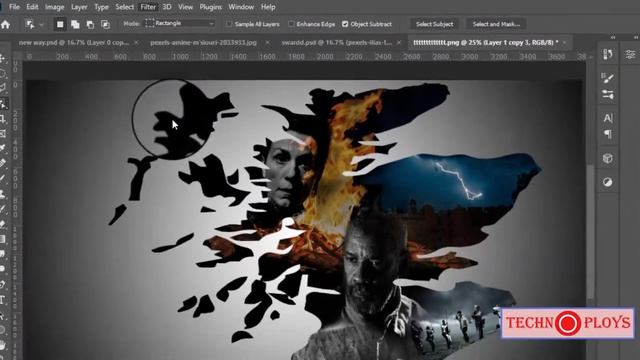Screen dimensions: 640x360
Task: Expand the right Properties panel column arrows
Action: pyautogui.click(x=636, y=37)
